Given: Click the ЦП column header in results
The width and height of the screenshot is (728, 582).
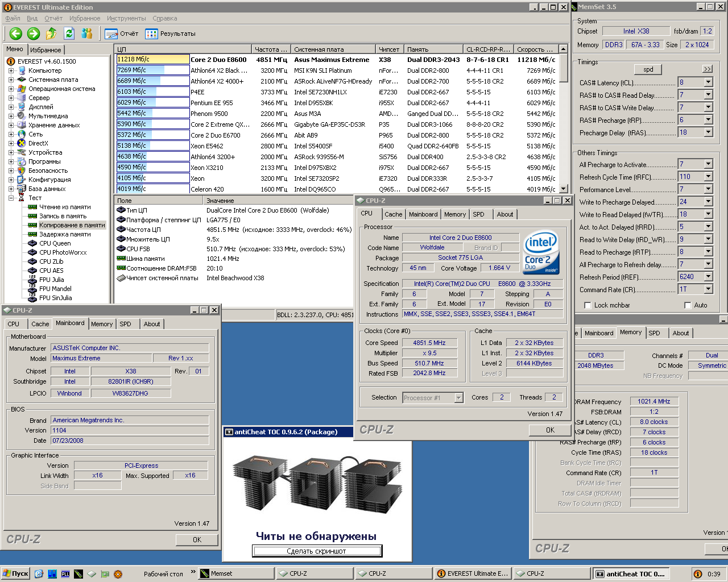Looking at the screenshot, I should (183, 49).
